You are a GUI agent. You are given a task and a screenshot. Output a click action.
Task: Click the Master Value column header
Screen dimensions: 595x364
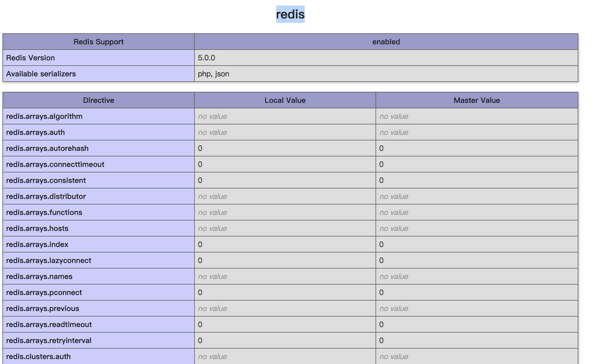[476, 100]
